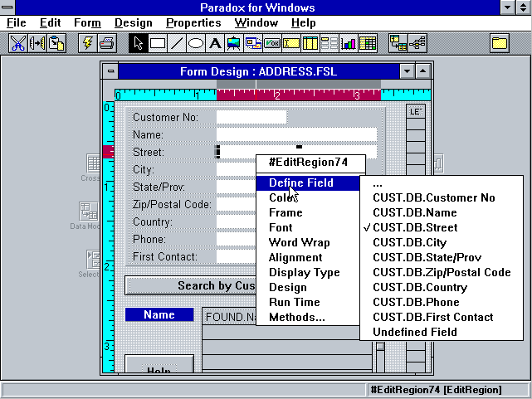Click the horizontal ruler at the 2 mark
Viewport: 532px width, 399px height.
(277, 95)
